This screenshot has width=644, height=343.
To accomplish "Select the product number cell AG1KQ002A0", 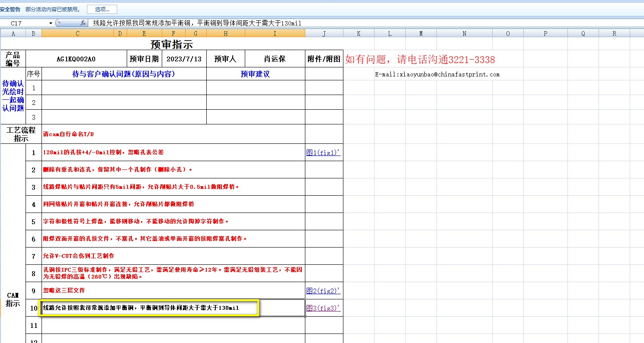I will point(76,59).
